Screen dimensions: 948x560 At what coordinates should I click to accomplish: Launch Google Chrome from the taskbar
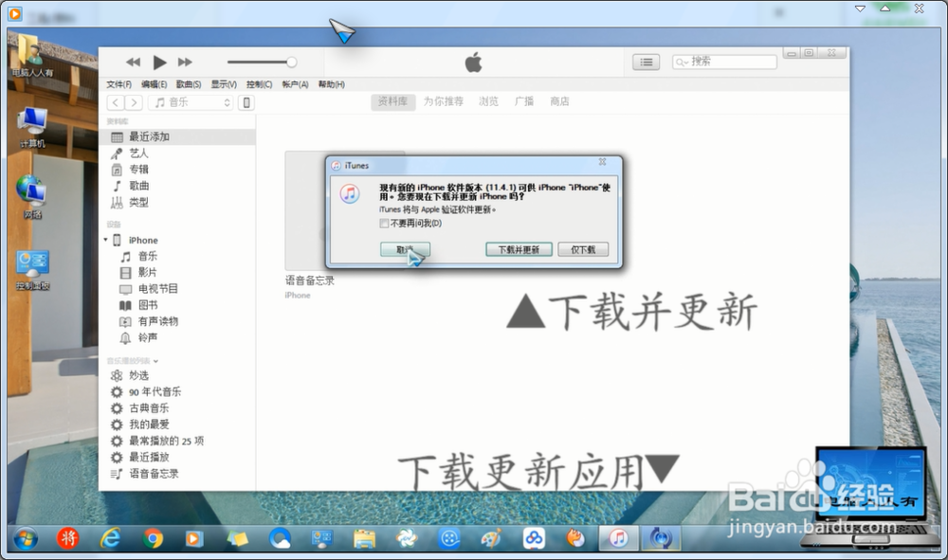(153, 537)
